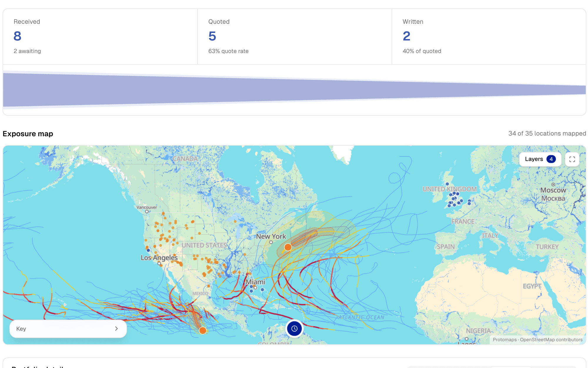Click the Written label
Screen dimensions: 588x368
[x=413, y=21]
